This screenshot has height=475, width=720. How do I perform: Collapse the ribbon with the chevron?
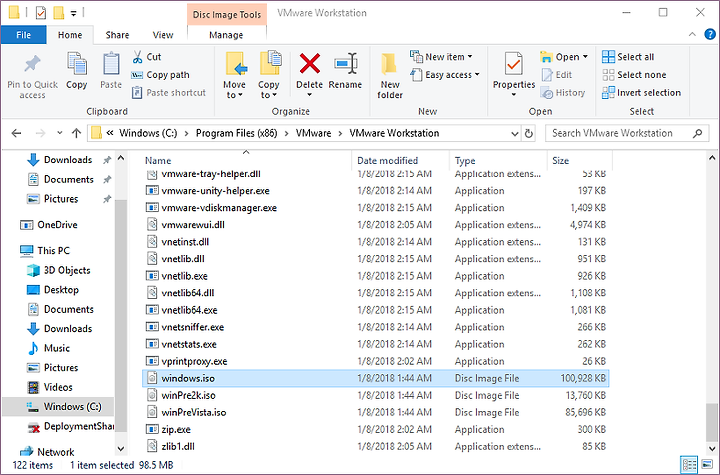pos(692,34)
